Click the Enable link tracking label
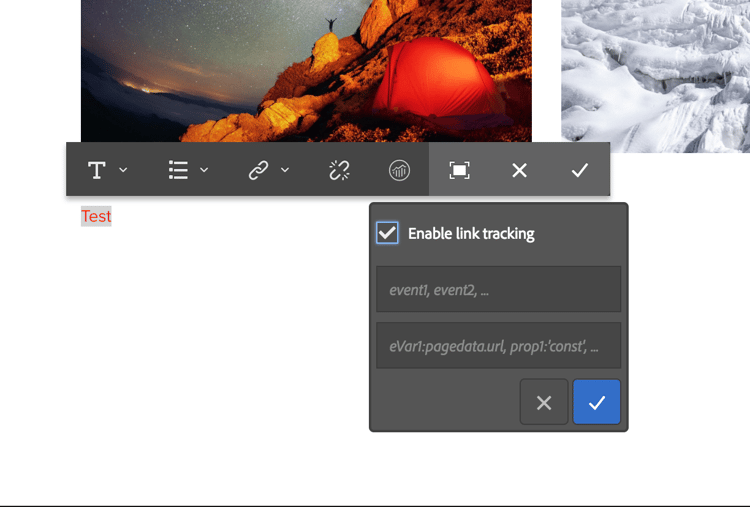 (x=471, y=233)
